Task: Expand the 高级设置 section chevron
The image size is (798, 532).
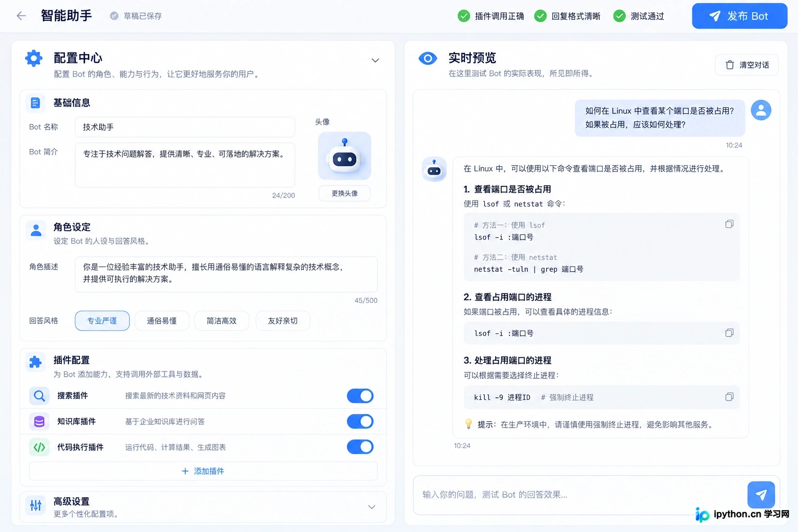Action: [x=371, y=507]
